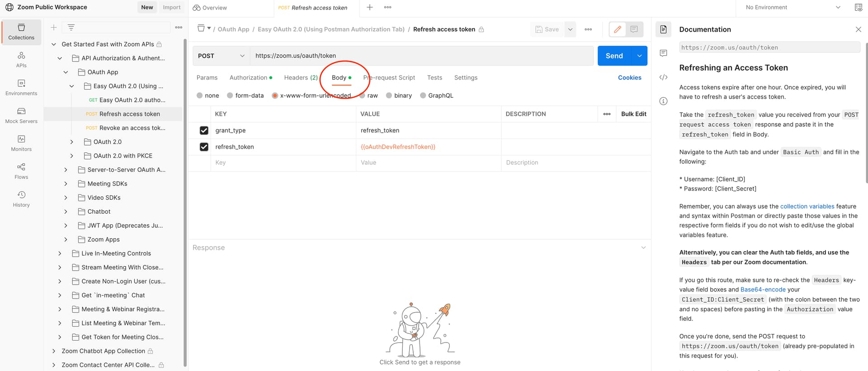Screen dimensions: 868x371
Task: Expand the Chatbot folder
Action: click(x=66, y=212)
